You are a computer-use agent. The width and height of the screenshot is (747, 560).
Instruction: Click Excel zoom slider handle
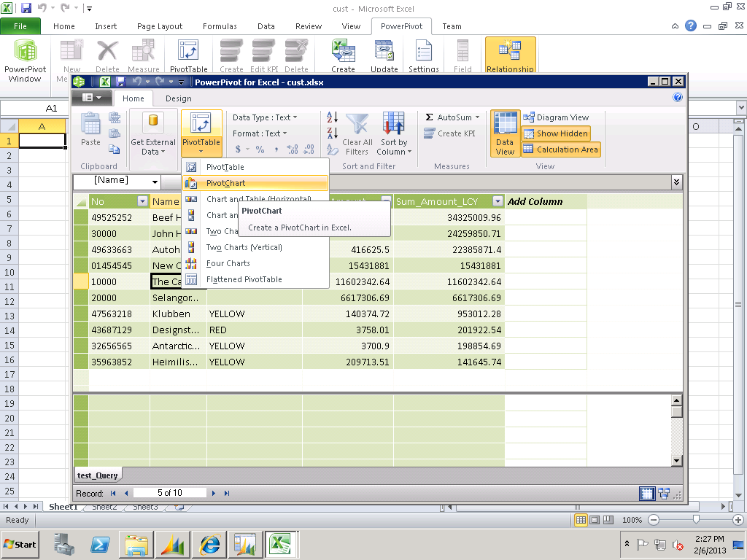(696, 519)
